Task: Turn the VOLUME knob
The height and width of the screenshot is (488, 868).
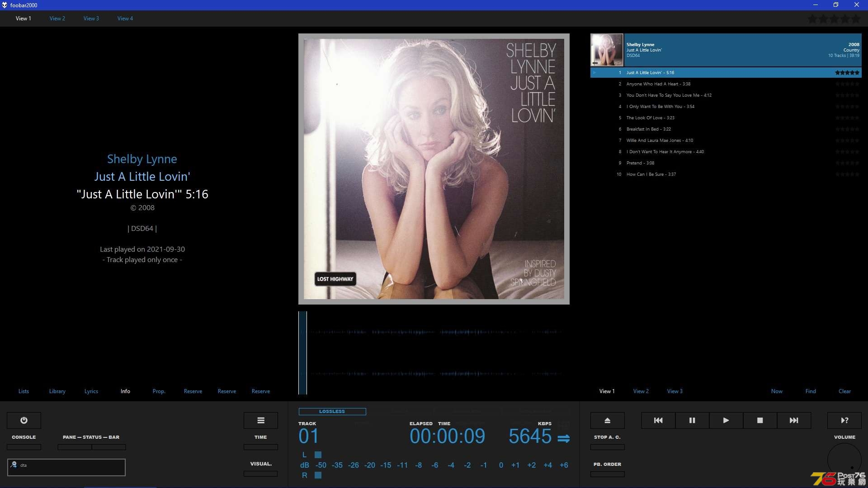Action: click(x=844, y=460)
